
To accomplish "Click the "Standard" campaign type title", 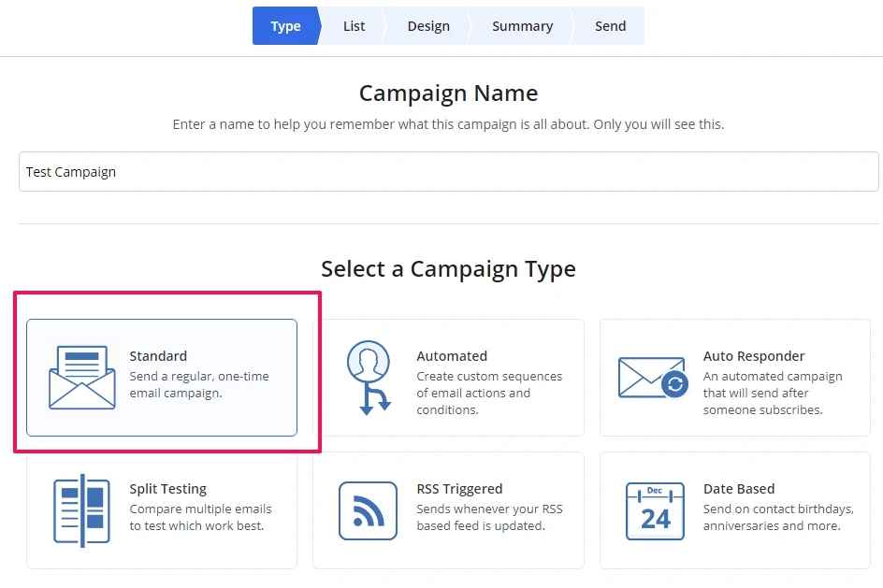I will pyautogui.click(x=158, y=356).
